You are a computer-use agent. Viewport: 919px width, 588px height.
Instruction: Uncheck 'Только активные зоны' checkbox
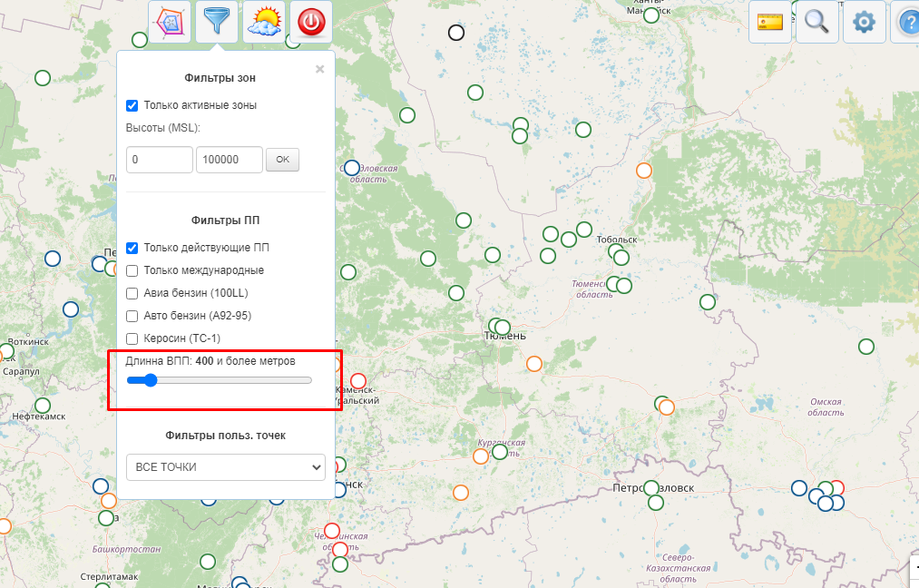pos(132,105)
